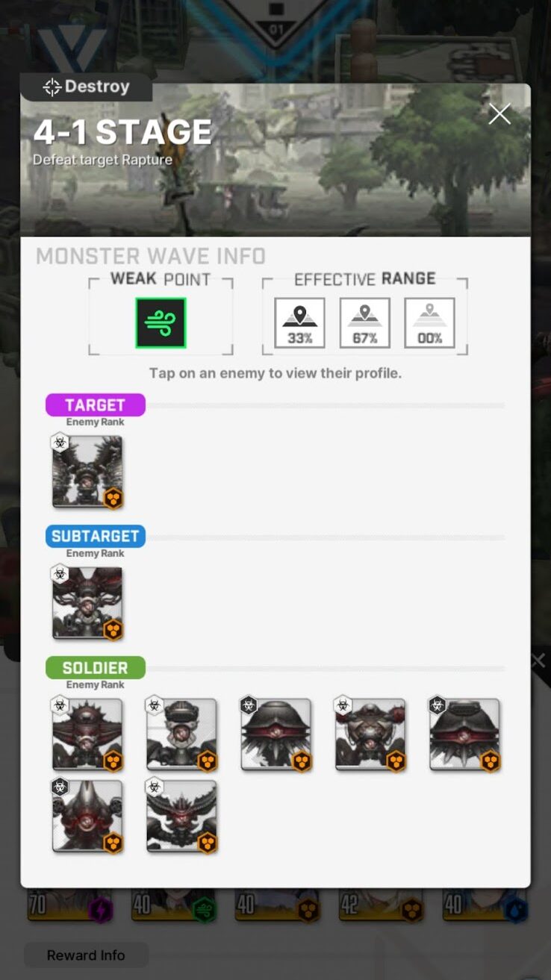
Task: View fifth Soldier enemy in top row
Action: click(464, 734)
